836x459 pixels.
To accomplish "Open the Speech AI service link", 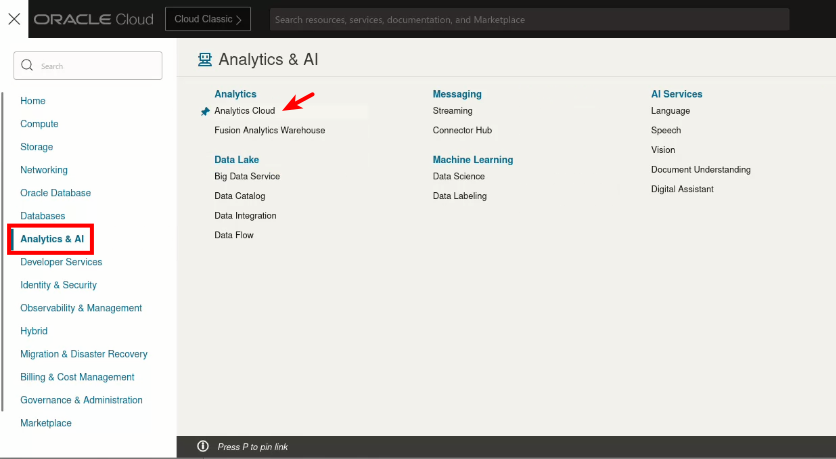I will coord(666,130).
